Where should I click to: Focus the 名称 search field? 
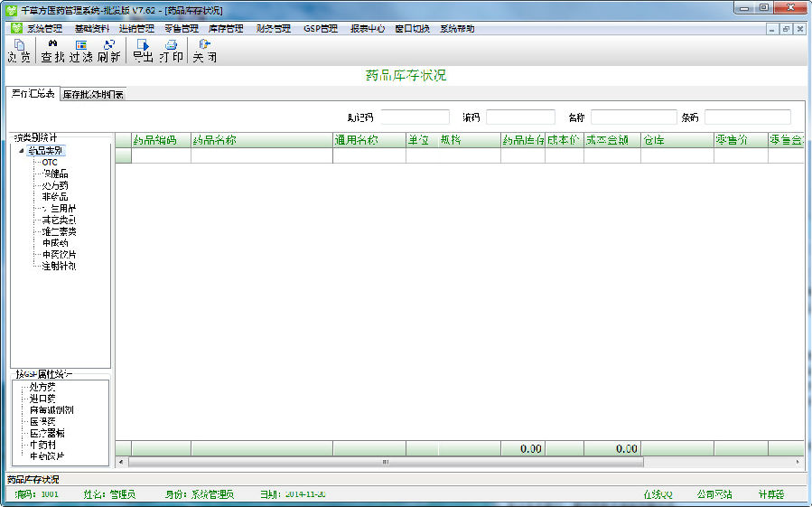pyautogui.click(x=634, y=117)
